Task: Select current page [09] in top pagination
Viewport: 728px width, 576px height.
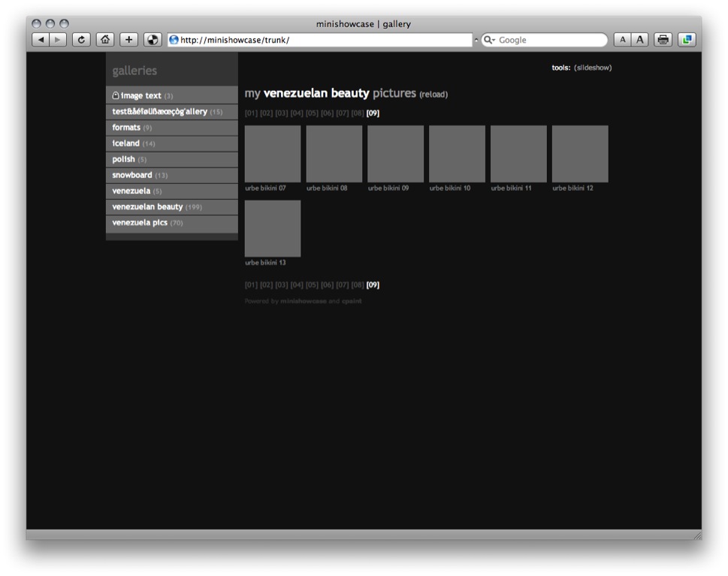Action: pos(373,113)
